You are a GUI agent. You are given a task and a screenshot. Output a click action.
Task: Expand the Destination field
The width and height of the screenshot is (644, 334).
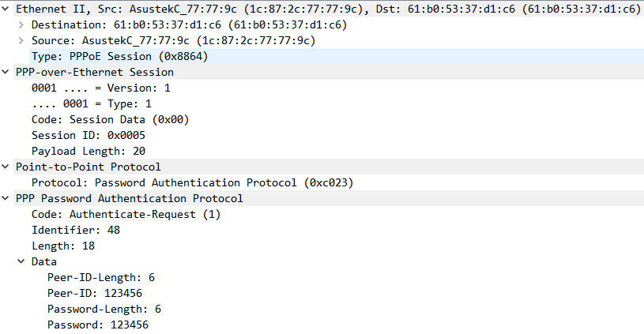click(21, 24)
